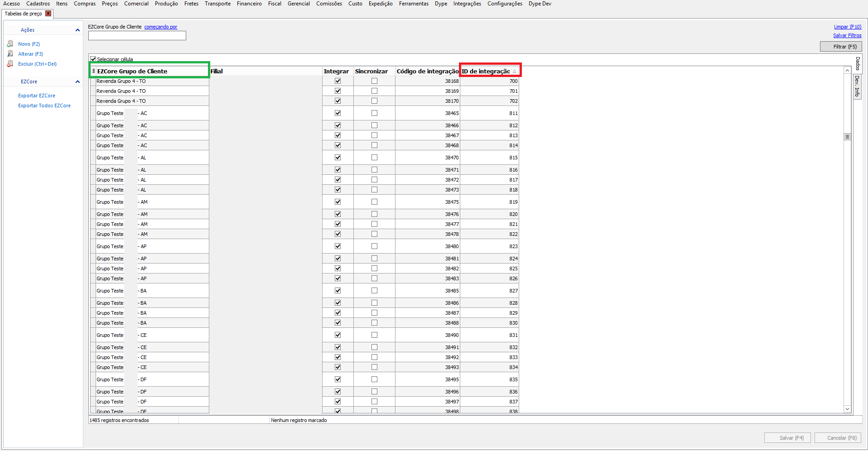Viewport: 868px width, 451px height.
Task: Click Exportar Todos EZCore link
Action: point(44,106)
